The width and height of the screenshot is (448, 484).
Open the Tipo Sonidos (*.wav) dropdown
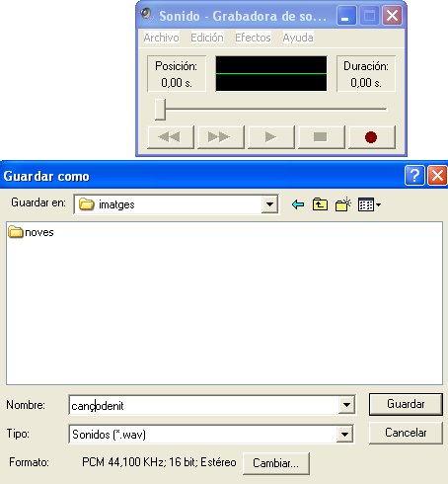coord(344,434)
